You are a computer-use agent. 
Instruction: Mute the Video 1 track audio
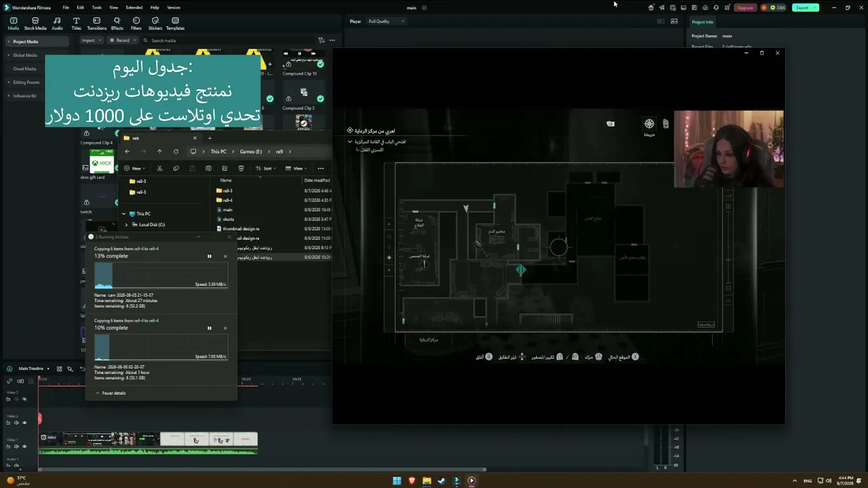pyautogui.click(x=16, y=447)
